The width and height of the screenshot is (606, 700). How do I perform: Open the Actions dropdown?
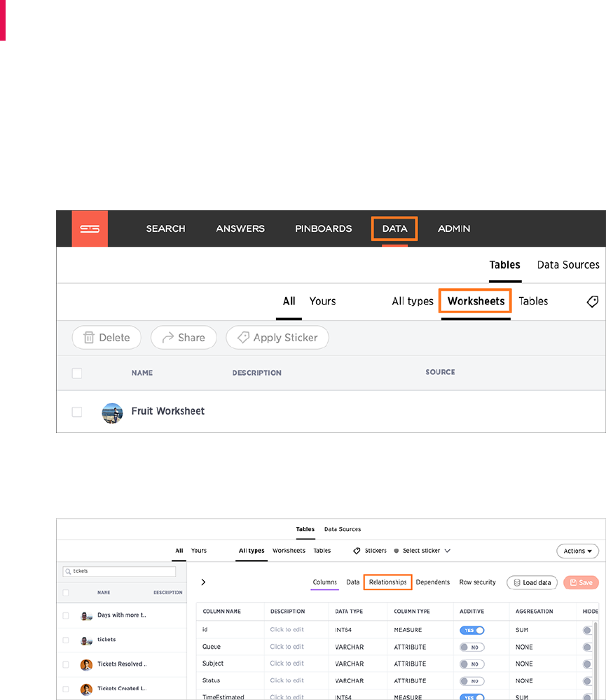pyautogui.click(x=577, y=551)
